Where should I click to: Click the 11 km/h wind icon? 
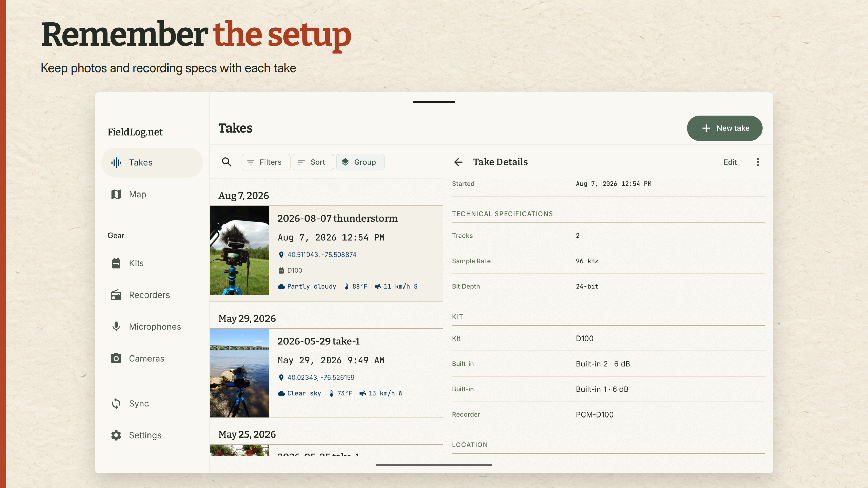pos(377,287)
